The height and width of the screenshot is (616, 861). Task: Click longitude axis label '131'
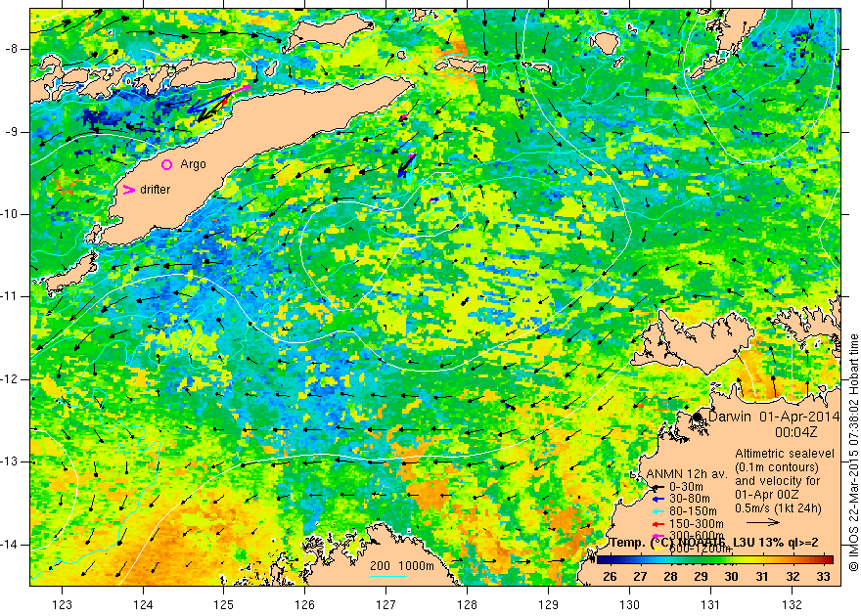(x=710, y=605)
